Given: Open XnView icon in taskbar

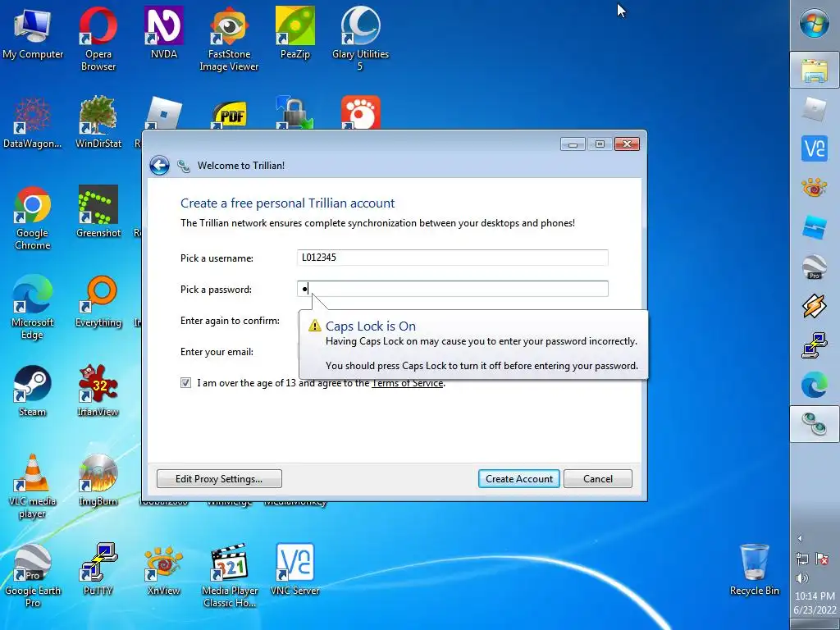Looking at the screenshot, I should [x=815, y=188].
